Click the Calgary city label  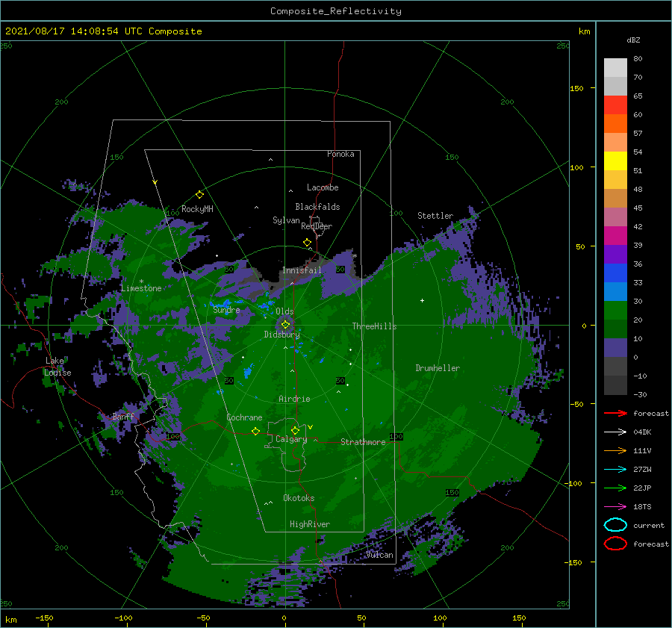click(x=291, y=439)
